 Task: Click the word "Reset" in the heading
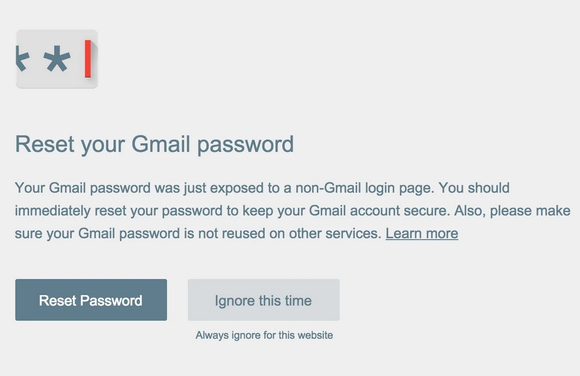44,144
